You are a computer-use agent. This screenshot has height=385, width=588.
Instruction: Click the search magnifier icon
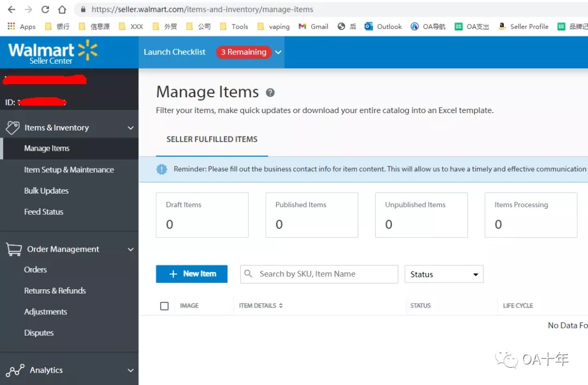[248, 274]
